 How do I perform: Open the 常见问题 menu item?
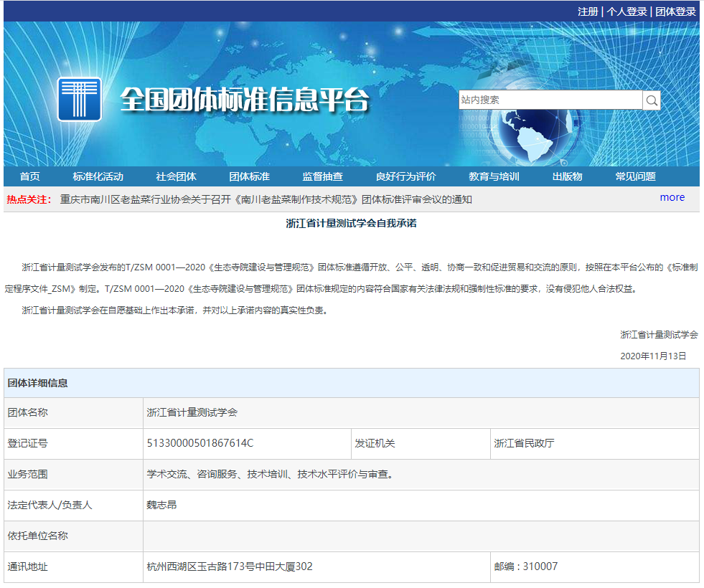coord(635,176)
